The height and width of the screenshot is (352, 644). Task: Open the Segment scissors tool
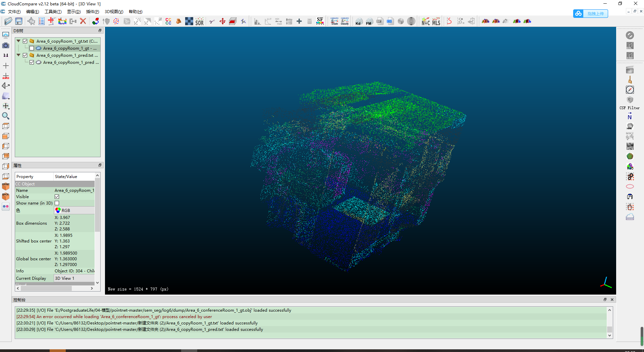[212, 21]
